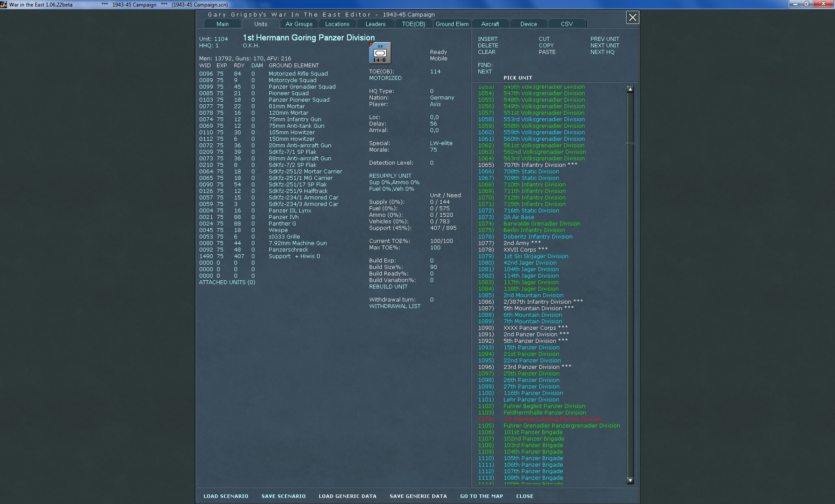Viewport: 835px width, 504px height.
Task: Toggle the Mobile status value
Action: [x=438, y=59]
